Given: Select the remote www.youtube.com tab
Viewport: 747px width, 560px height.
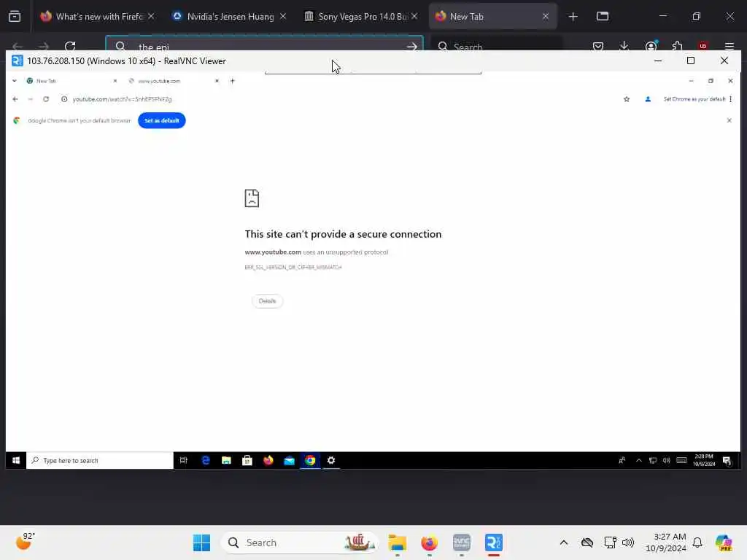Looking at the screenshot, I should [x=172, y=81].
